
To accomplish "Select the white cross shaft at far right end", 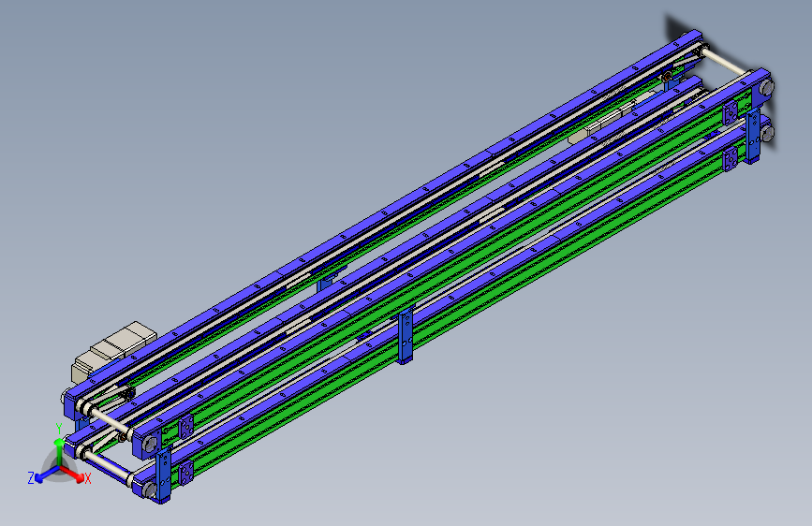I will (x=726, y=62).
